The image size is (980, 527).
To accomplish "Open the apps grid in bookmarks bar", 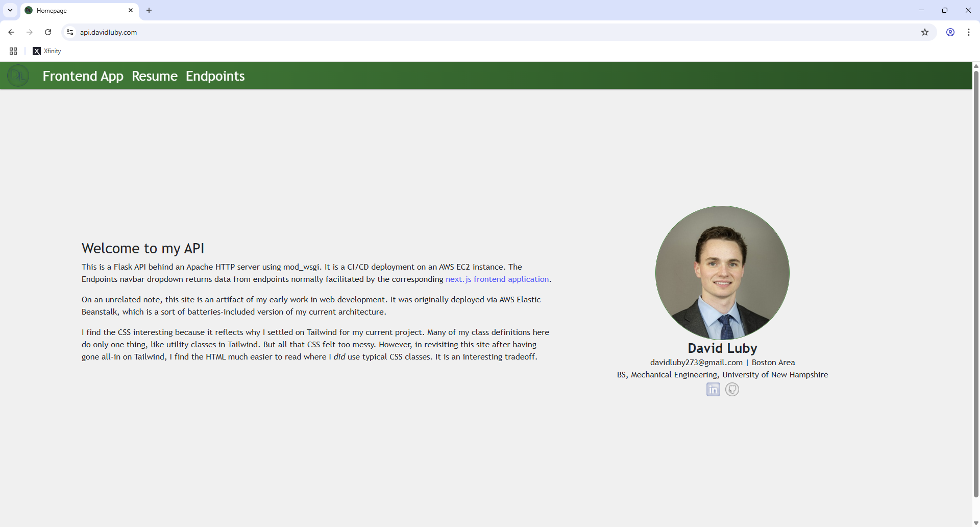I will (13, 51).
